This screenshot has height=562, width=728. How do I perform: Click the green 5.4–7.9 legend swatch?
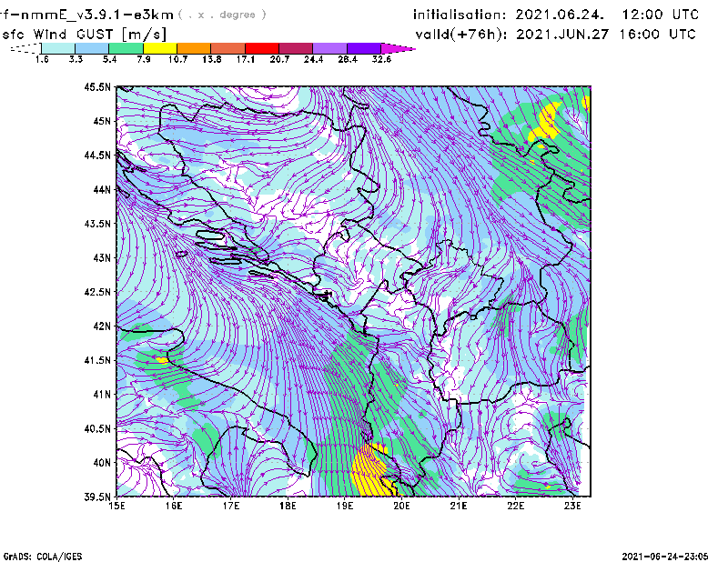coord(126,48)
